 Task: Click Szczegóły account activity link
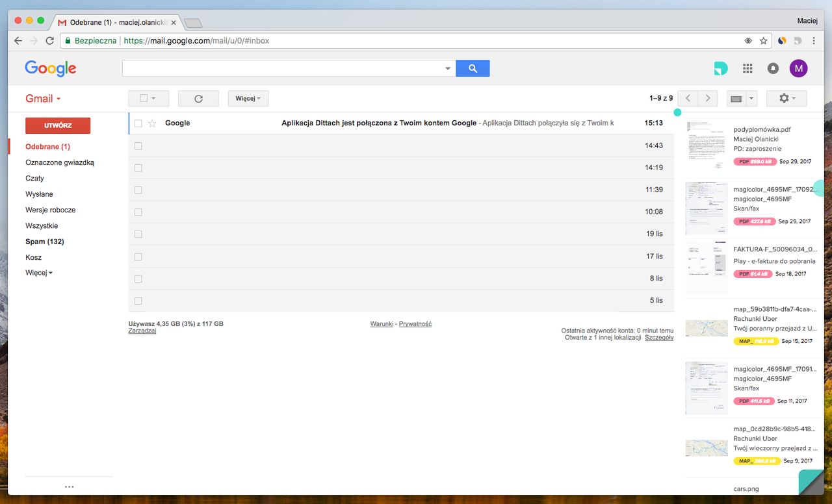coord(659,338)
